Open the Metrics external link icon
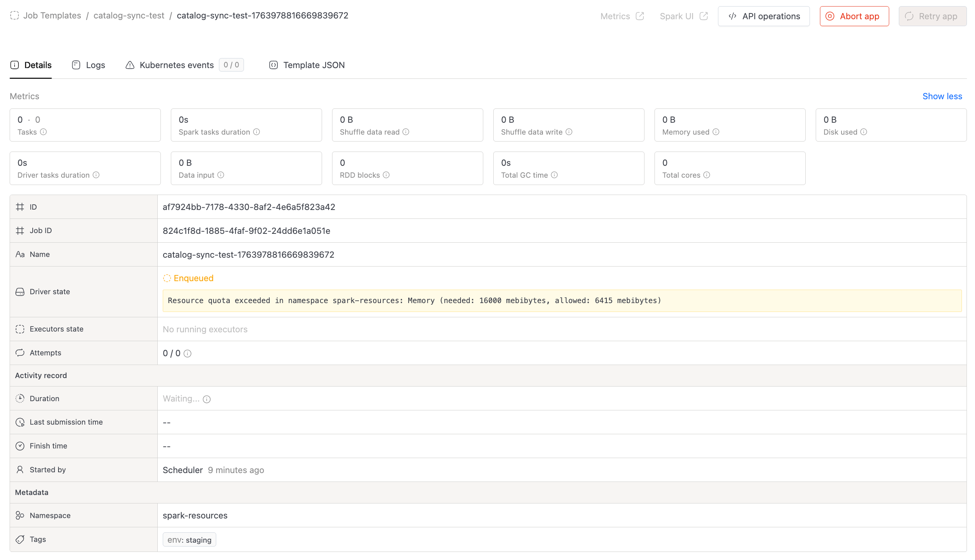Screen dimensions: 975x560 [639, 16]
